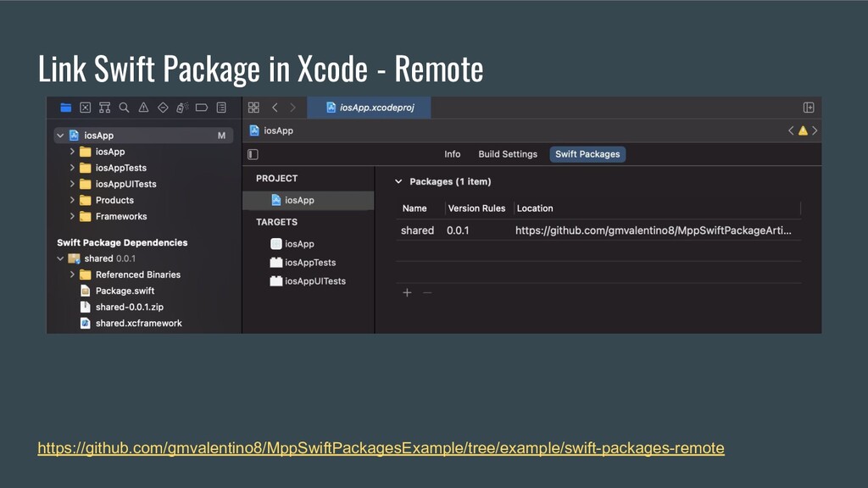Open the Debug navigator spray icon
The image size is (868, 488).
tap(182, 108)
